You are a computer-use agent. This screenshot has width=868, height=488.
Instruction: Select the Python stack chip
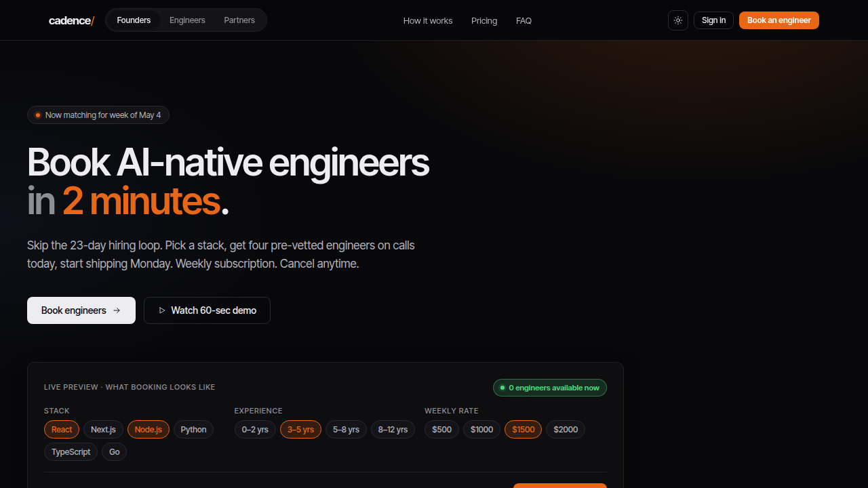tap(193, 430)
